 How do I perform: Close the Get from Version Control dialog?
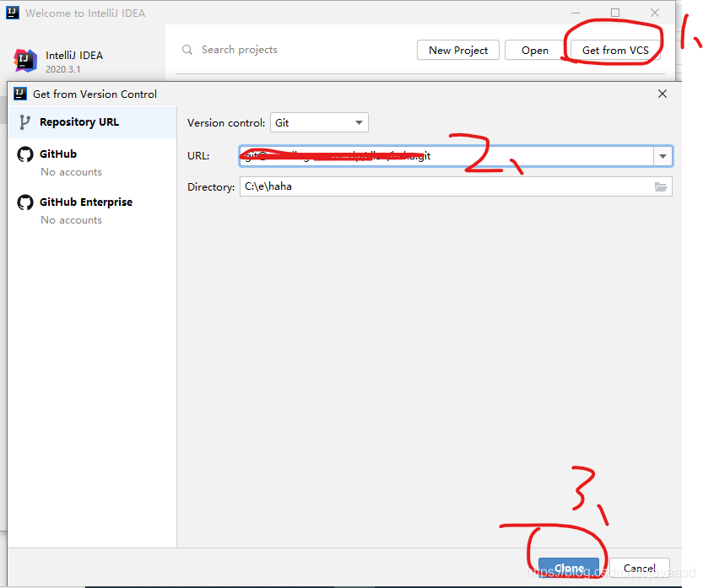tap(662, 94)
